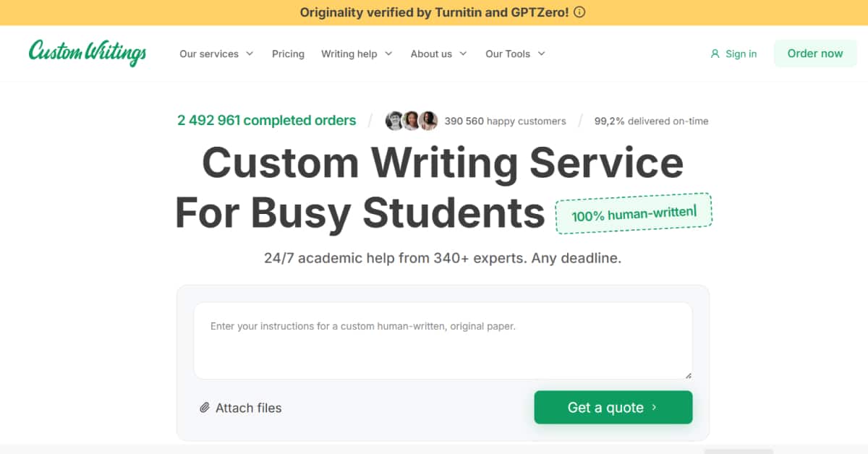This screenshot has height=454, width=868.
Task: Click the 390 560 happy customers text
Action: click(x=505, y=121)
